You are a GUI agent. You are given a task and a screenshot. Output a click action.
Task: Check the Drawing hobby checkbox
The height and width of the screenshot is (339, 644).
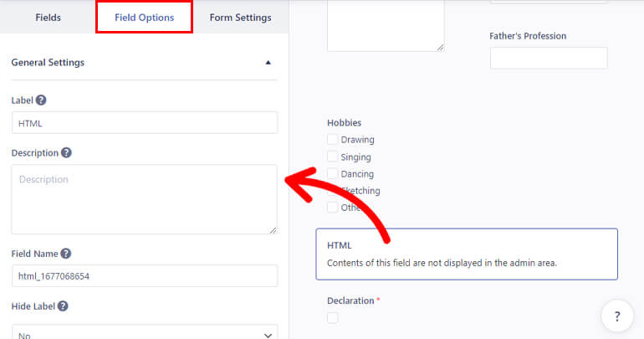pos(333,140)
